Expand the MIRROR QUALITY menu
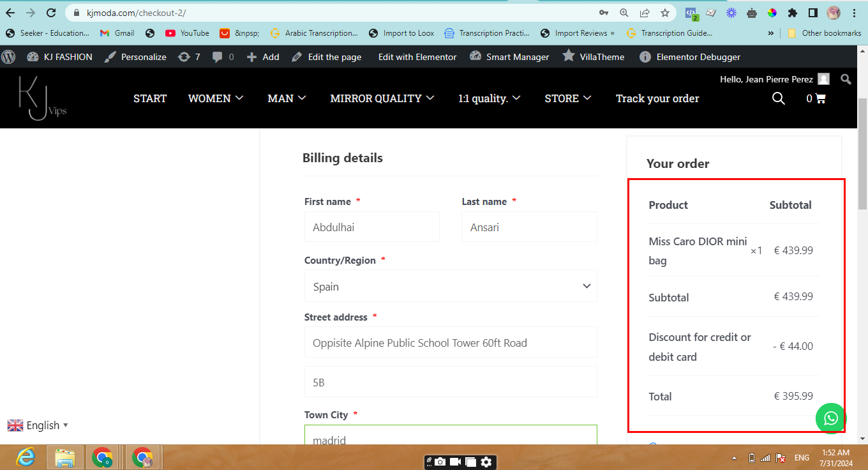This screenshot has width=868, height=470. click(382, 98)
